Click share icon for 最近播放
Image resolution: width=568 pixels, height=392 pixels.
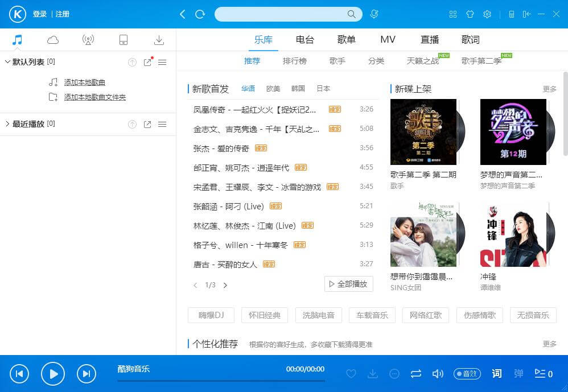(x=147, y=125)
